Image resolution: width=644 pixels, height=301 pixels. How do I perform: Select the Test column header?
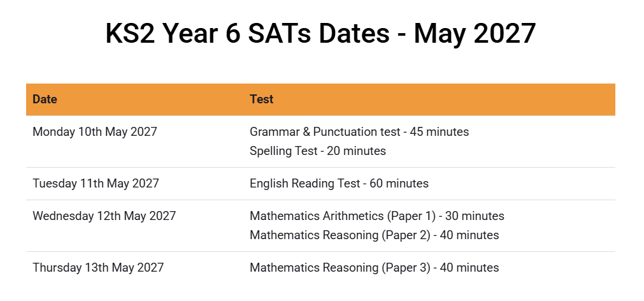pyautogui.click(x=262, y=99)
